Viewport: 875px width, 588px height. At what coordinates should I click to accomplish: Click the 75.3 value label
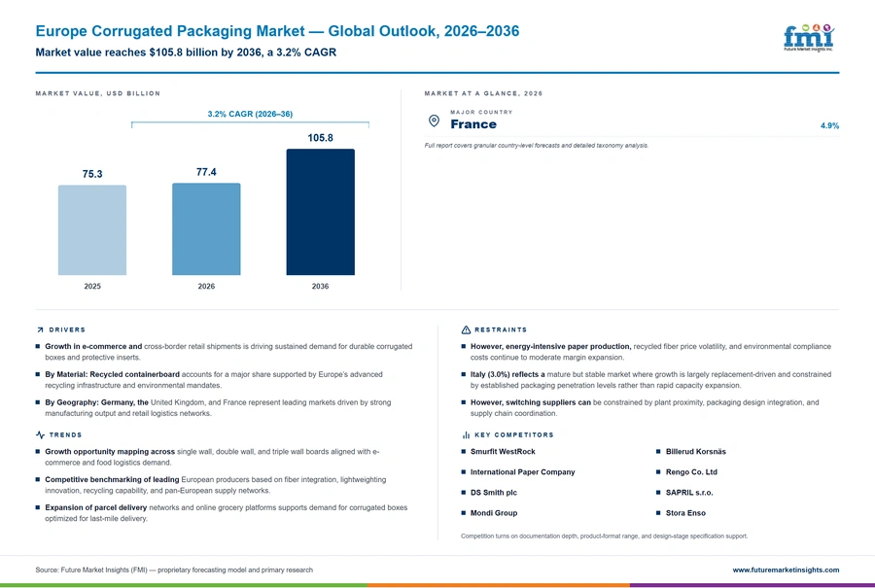(92, 174)
